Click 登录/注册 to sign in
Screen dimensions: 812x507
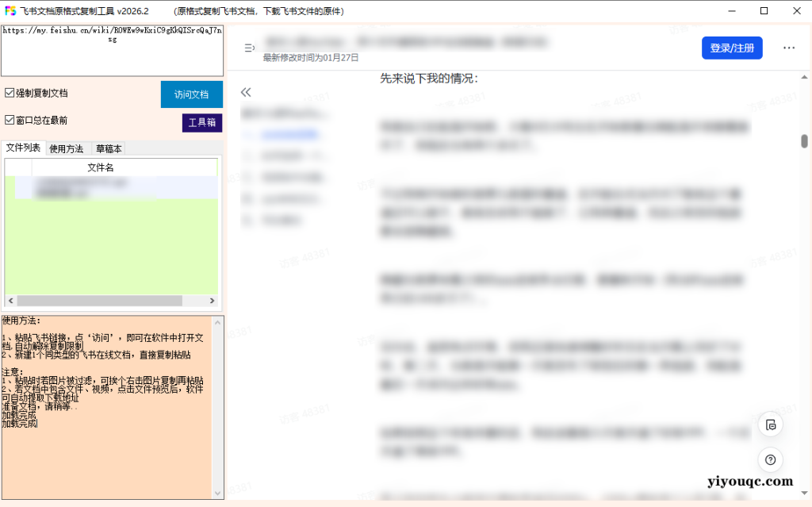(x=731, y=48)
